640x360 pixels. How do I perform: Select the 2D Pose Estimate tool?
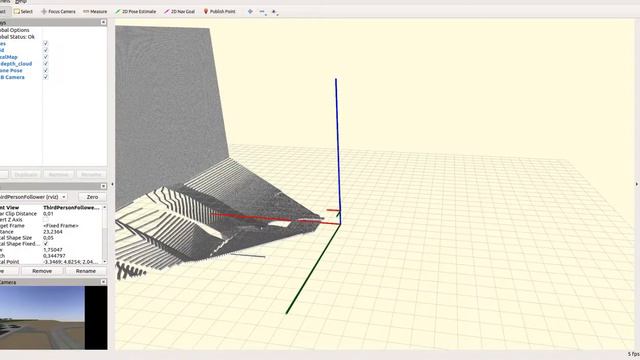pos(136,11)
